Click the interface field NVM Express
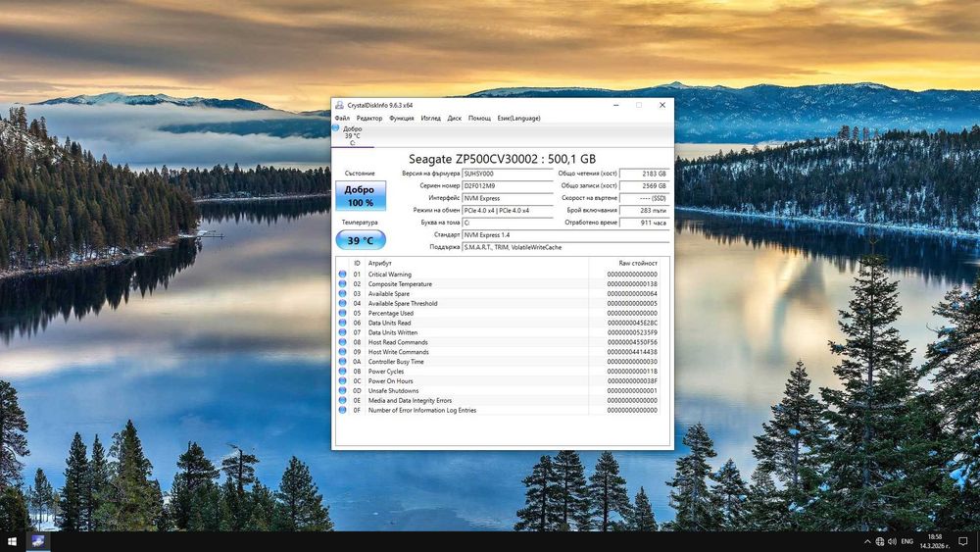 tap(508, 198)
